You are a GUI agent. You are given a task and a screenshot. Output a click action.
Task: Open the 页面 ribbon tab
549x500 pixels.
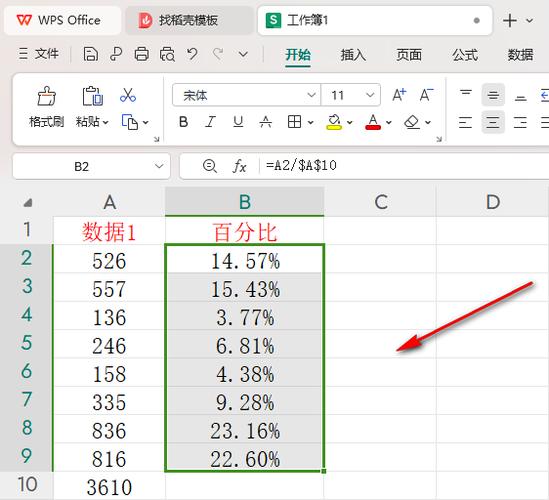409,55
